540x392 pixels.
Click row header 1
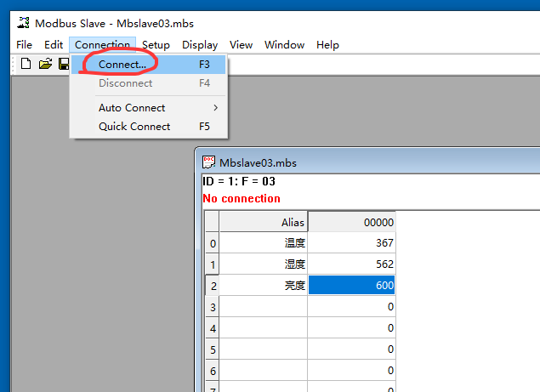[213, 264]
